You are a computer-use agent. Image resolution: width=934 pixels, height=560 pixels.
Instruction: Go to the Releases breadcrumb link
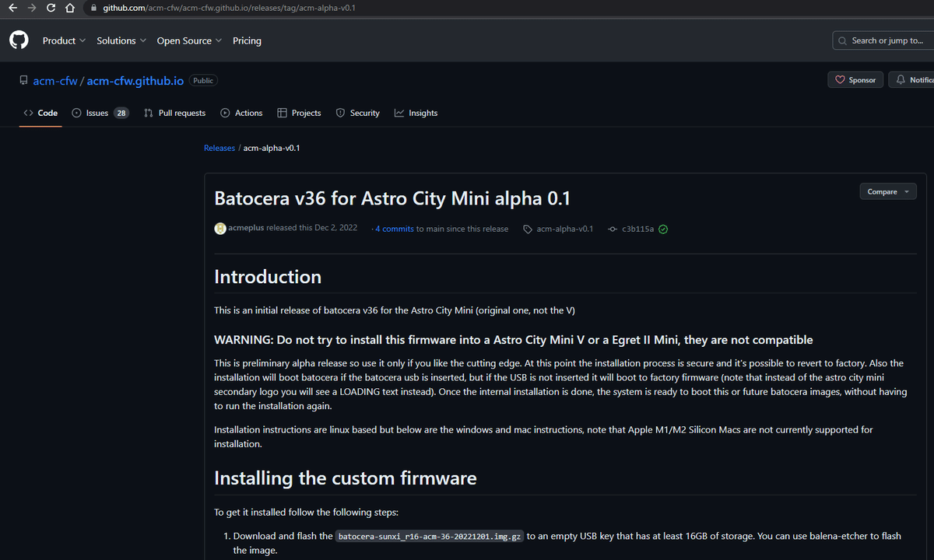pyautogui.click(x=219, y=148)
